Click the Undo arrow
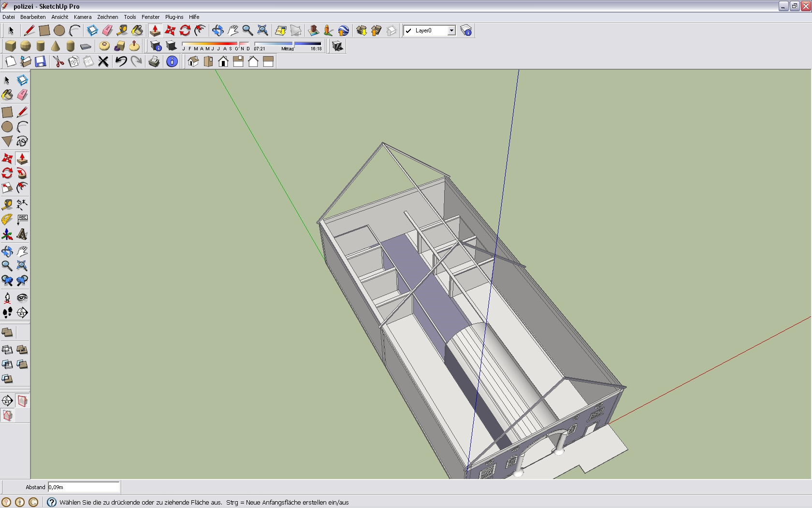 121,61
